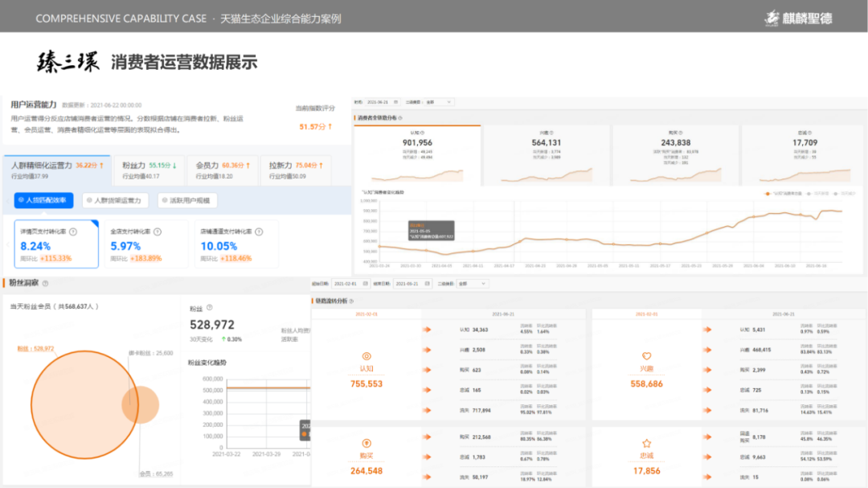This screenshot has height=488, width=868.
Task: Click orange arrow beside 兴趣 468,415 row
Action: [x=707, y=350]
